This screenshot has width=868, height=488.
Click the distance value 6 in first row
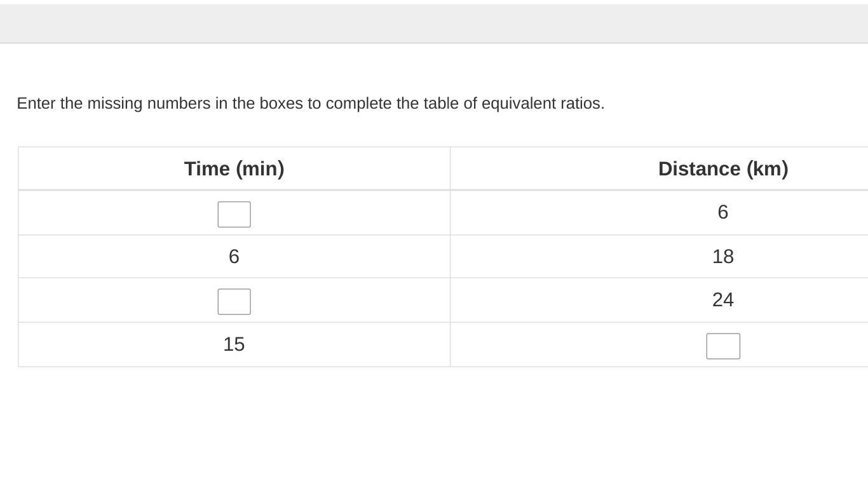(722, 212)
